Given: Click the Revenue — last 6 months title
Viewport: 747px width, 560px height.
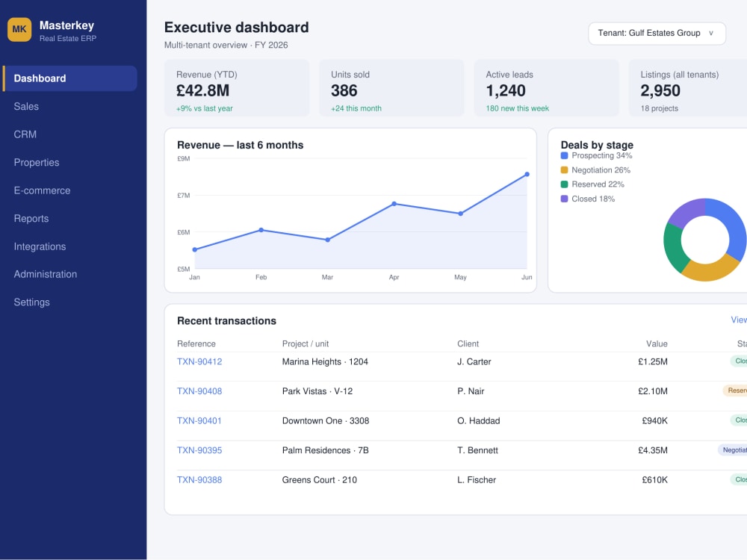Looking at the screenshot, I should [240, 146].
